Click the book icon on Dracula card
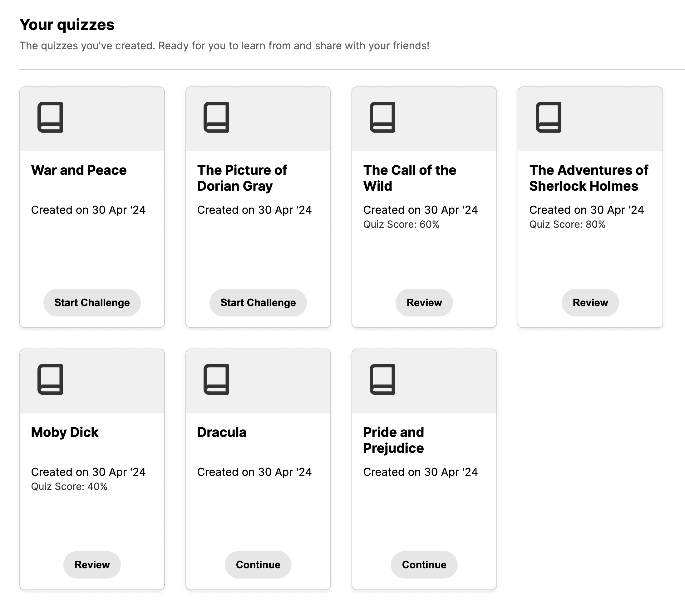685x616 pixels. (216, 379)
